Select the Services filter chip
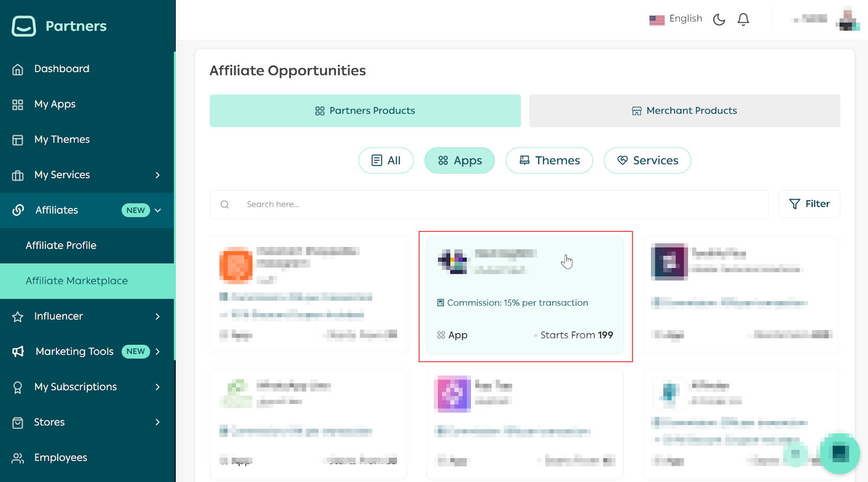Image resolution: width=868 pixels, height=482 pixels. (647, 161)
